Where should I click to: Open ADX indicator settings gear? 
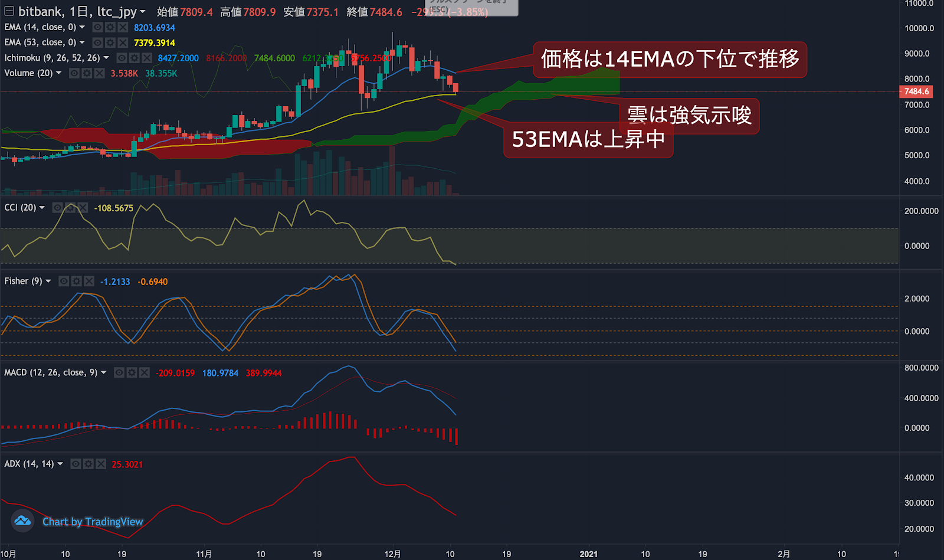click(x=88, y=464)
